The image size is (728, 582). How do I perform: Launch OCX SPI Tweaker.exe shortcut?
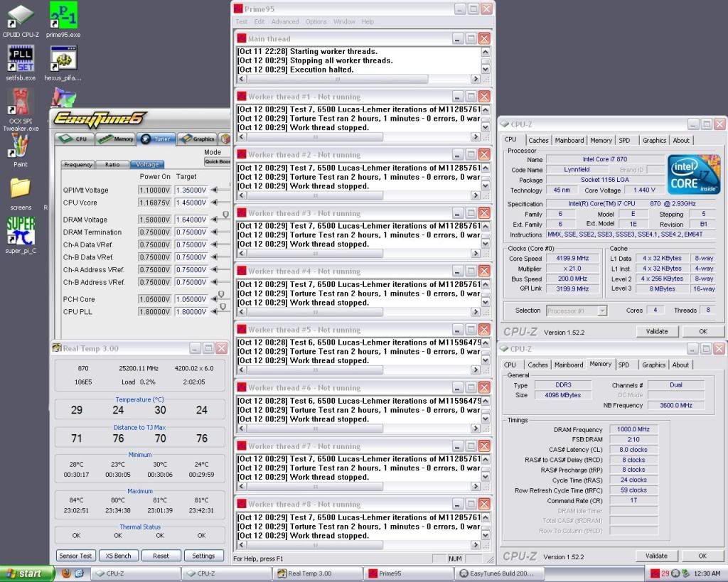tap(21, 109)
